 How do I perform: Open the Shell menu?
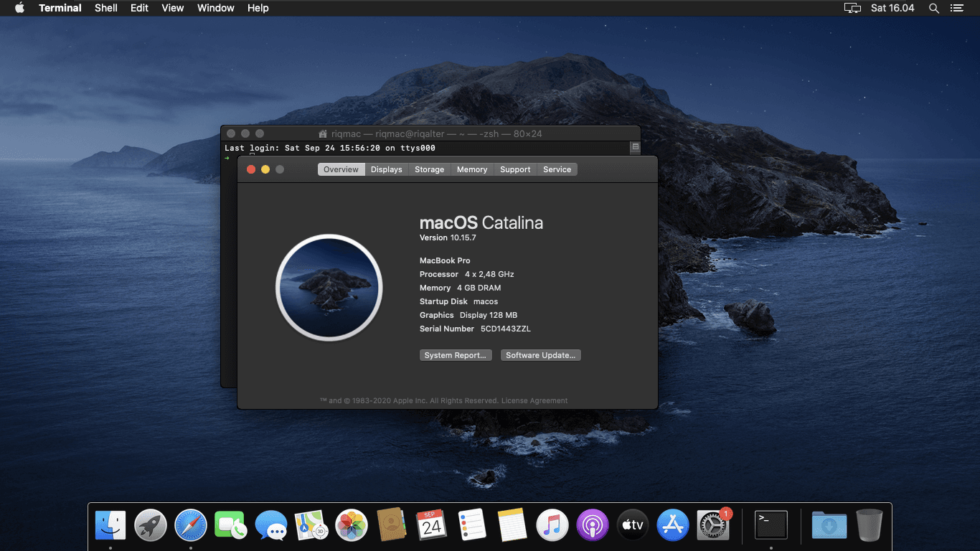(x=106, y=8)
